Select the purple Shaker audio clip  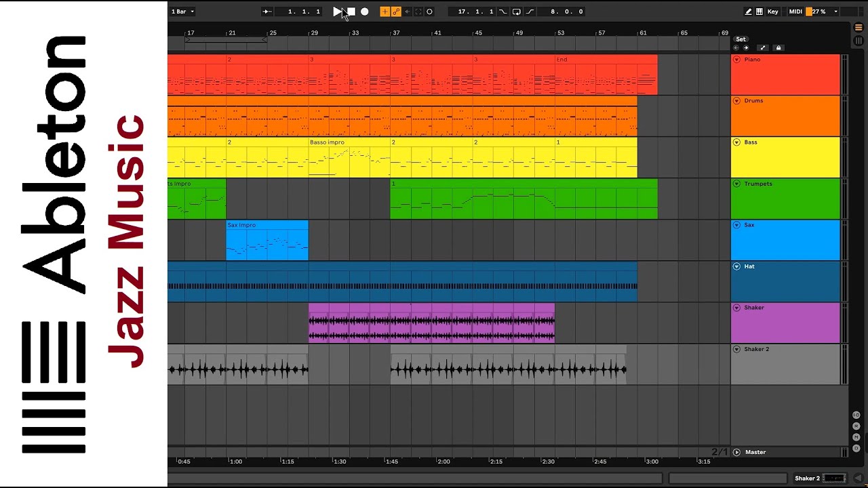click(x=431, y=323)
